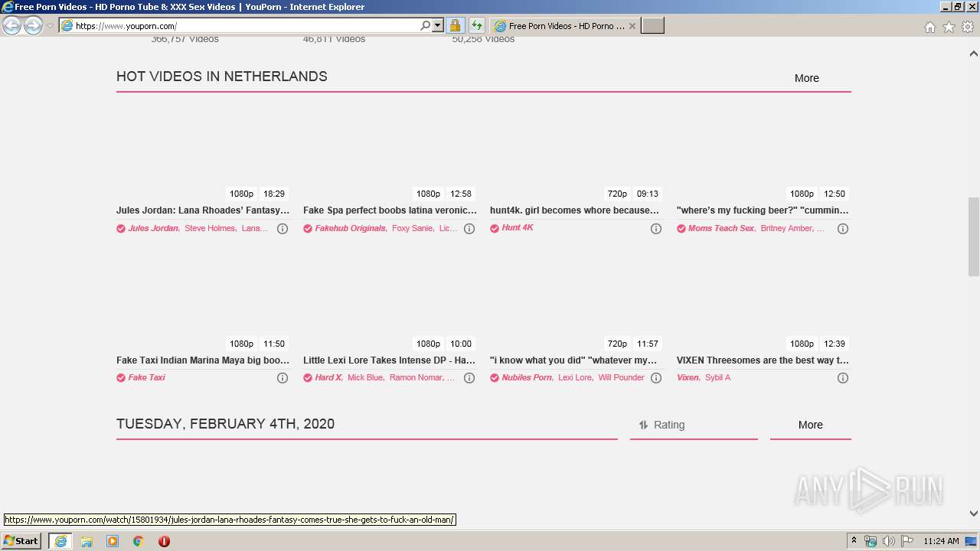Open the Vixen channel link

pos(688,377)
